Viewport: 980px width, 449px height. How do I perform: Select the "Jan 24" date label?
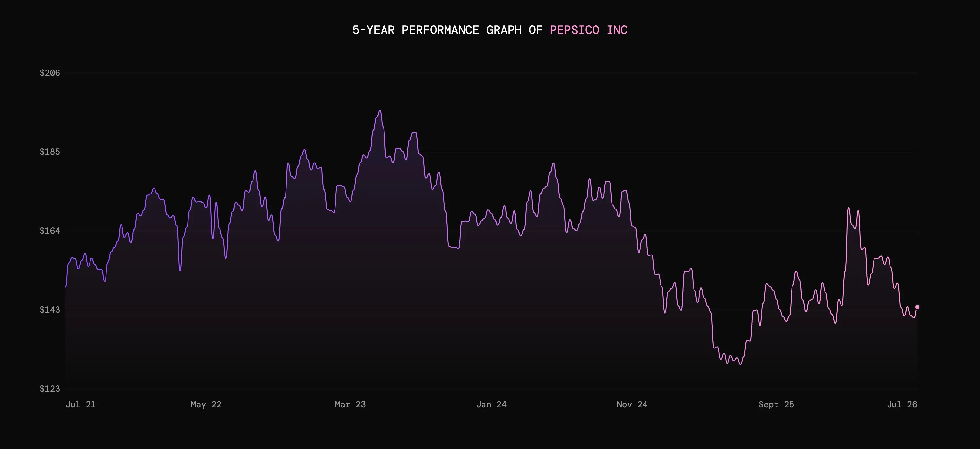click(x=492, y=405)
